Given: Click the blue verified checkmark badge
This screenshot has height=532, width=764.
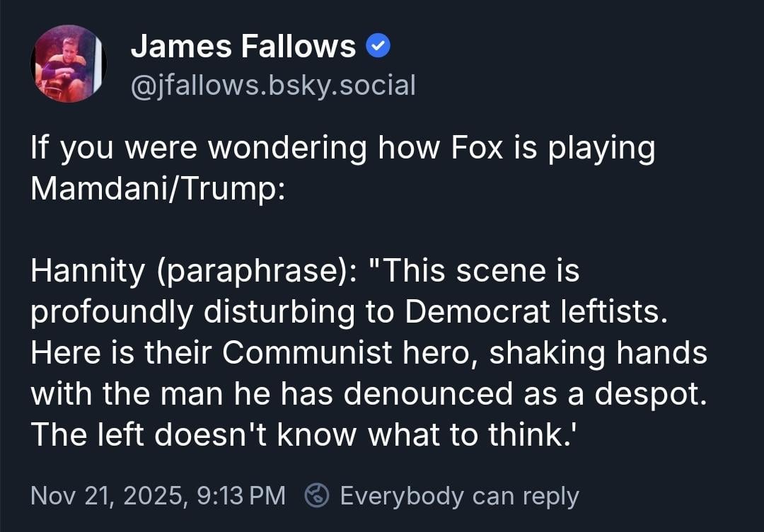Looking at the screenshot, I should [378, 47].
